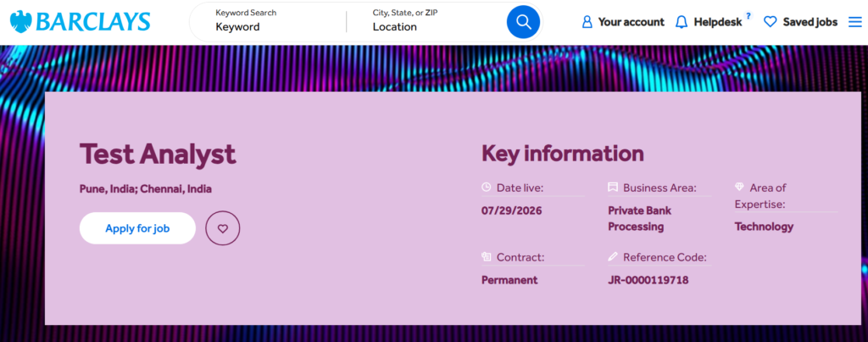Click the blue magnifier search button

tap(523, 21)
